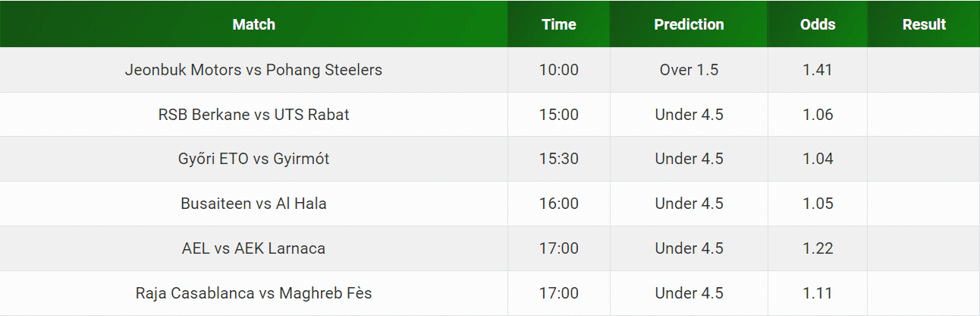This screenshot has height=316, width=980.
Task: Select AEL vs AEK Larnaca match
Action: click(253, 248)
